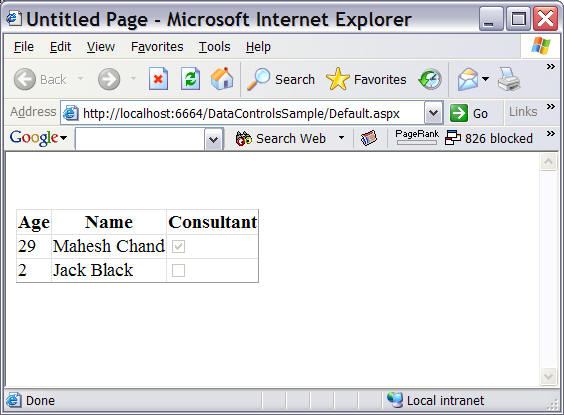
Task: Click the 826 blocked text
Action: [499, 138]
